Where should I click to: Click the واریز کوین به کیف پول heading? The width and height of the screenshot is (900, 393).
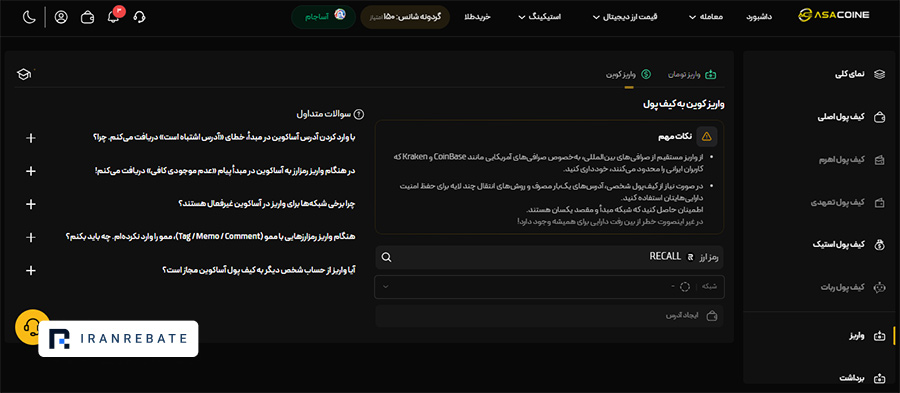tap(683, 104)
